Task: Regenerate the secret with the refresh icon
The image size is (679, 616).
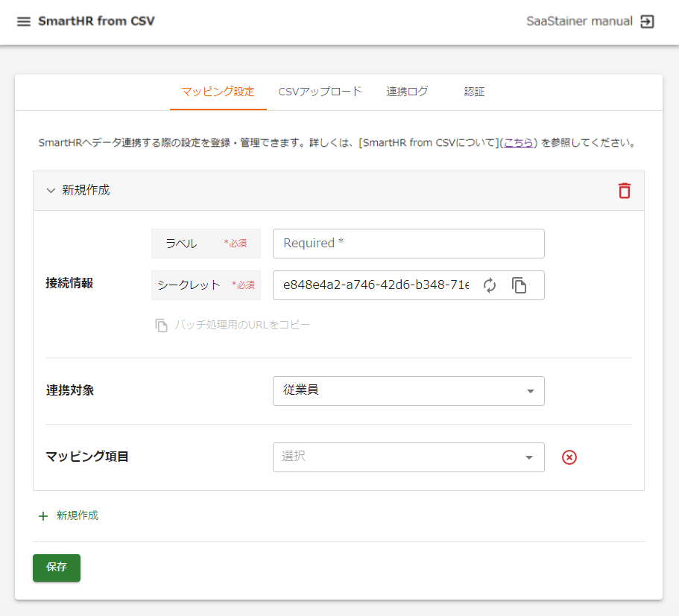Action: tap(490, 285)
